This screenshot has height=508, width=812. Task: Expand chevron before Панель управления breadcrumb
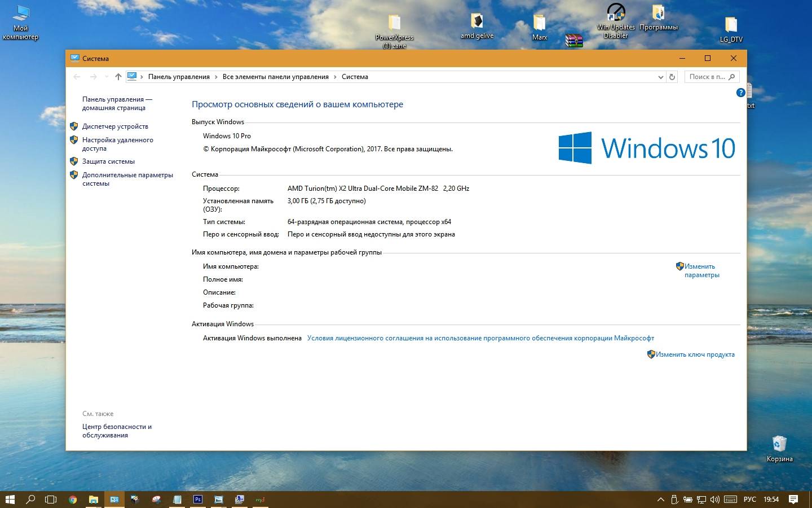click(142, 77)
